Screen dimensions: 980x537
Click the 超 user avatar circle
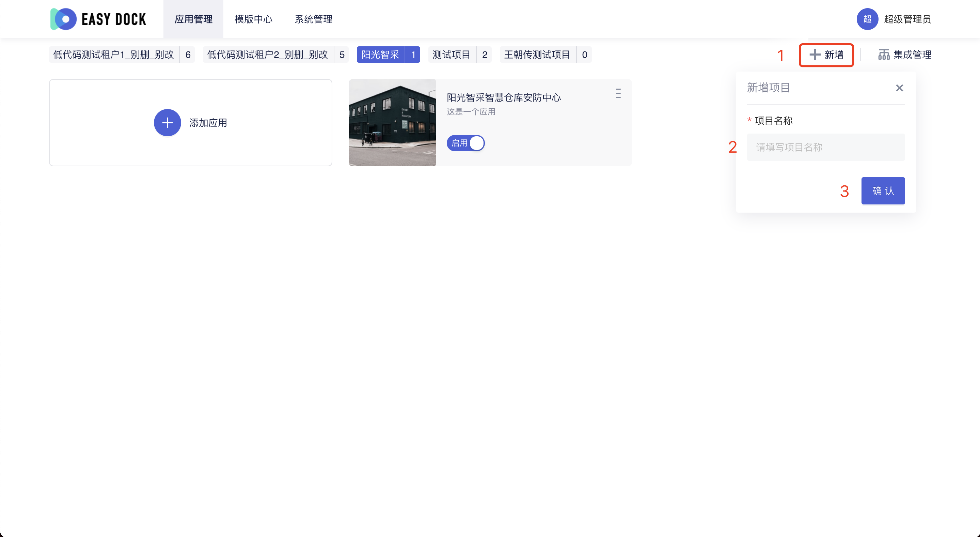pyautogui.click(x=867, y=19)
